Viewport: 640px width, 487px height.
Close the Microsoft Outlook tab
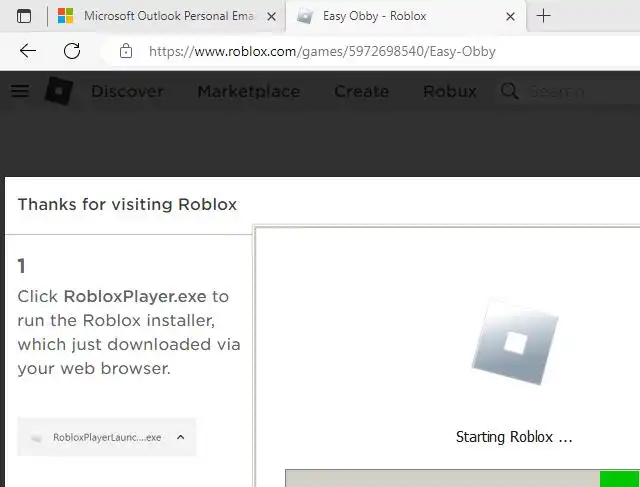coord(271,17)
